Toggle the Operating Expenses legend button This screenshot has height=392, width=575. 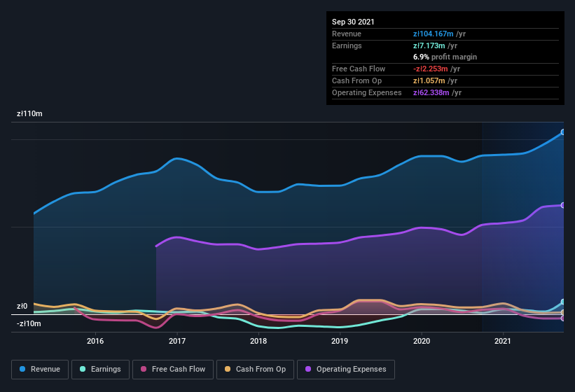[x=346, y=370]
